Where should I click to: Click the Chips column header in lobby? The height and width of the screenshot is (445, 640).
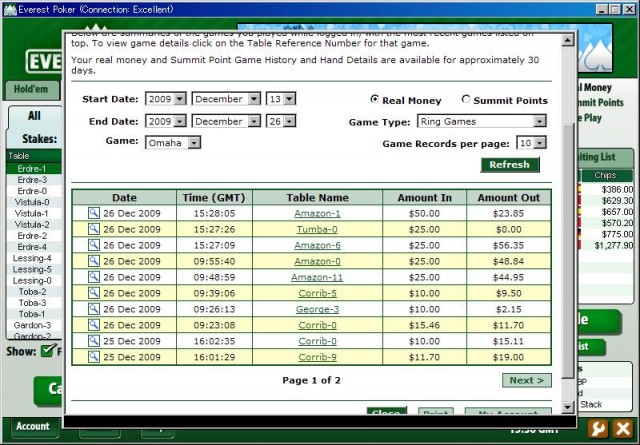(x=605, y=175)
